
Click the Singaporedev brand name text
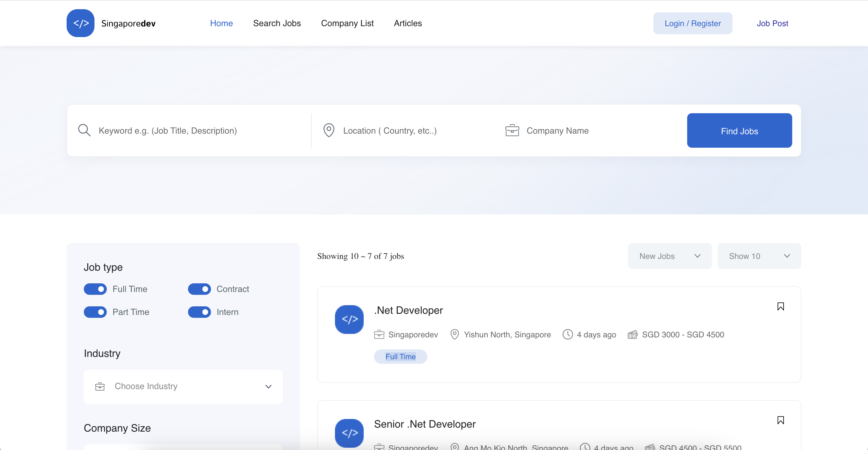tap(128, 23)
